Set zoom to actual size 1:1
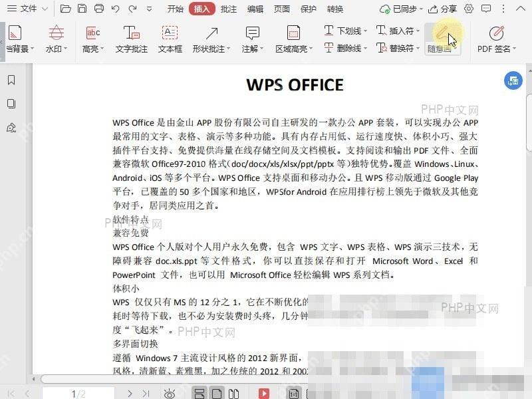 coord(294,394)
